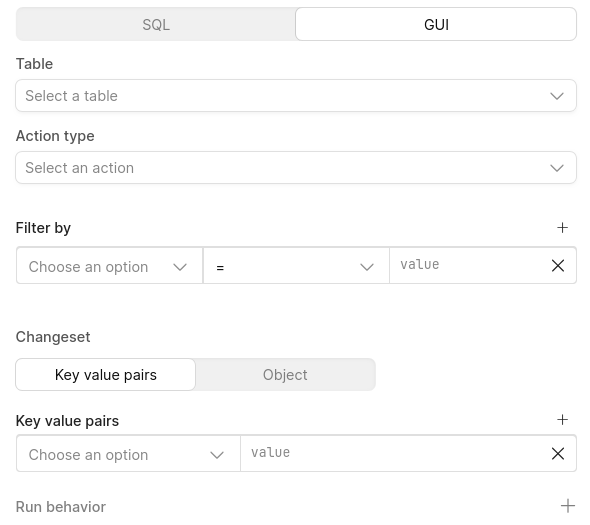The image size is (590, 525).
Task: Switch to SQL mode
Action: coord(156,24)
